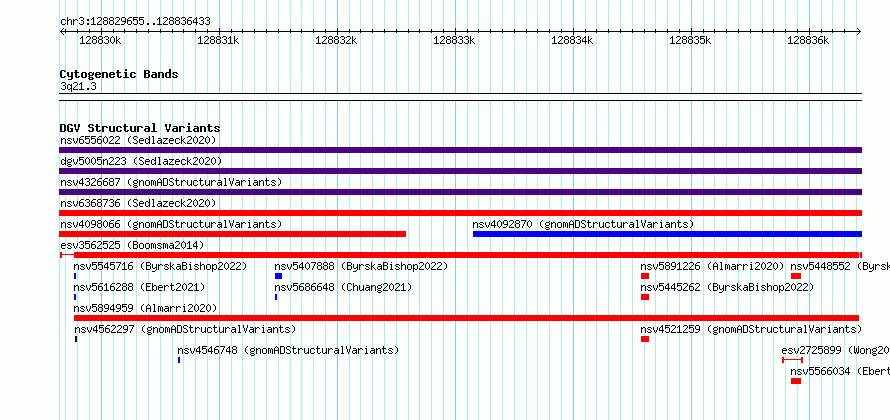Viewport: 890px width, 420px height.
Task: Select the red bracket glyph under esv2725899
Action: tap(792, 360)
